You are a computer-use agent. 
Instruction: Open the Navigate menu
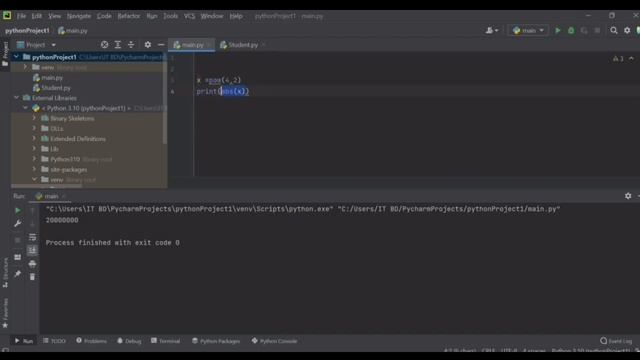click(79, 16)
